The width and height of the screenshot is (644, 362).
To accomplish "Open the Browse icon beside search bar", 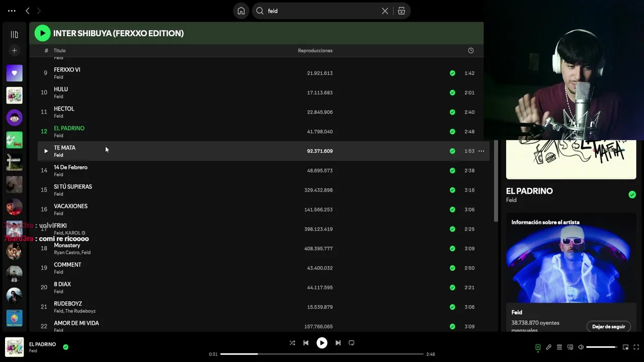I will pos(401,11).
